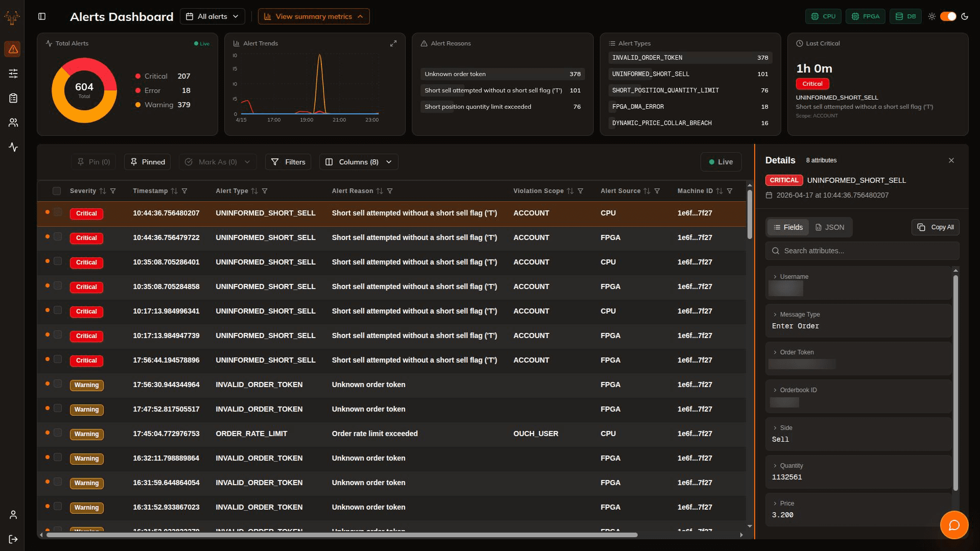Screen dimensions: 980x551
Task: Open the Filters button
Action: click(x=288, y=162)
